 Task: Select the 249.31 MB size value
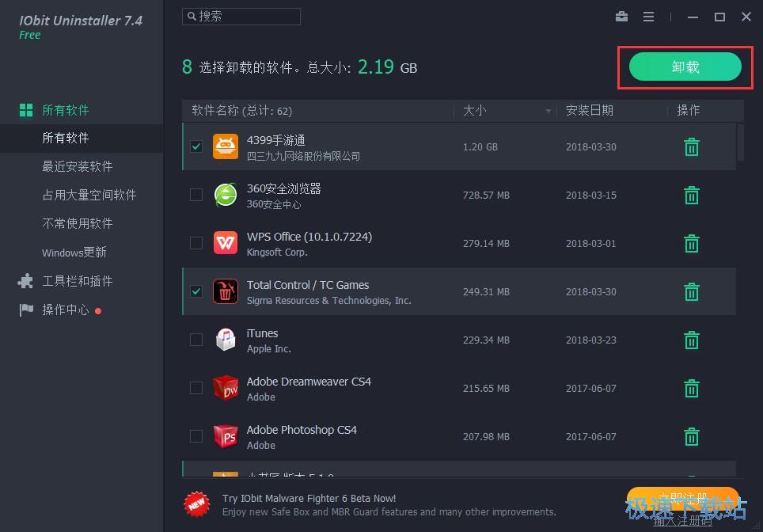click(x=486, y=291)
